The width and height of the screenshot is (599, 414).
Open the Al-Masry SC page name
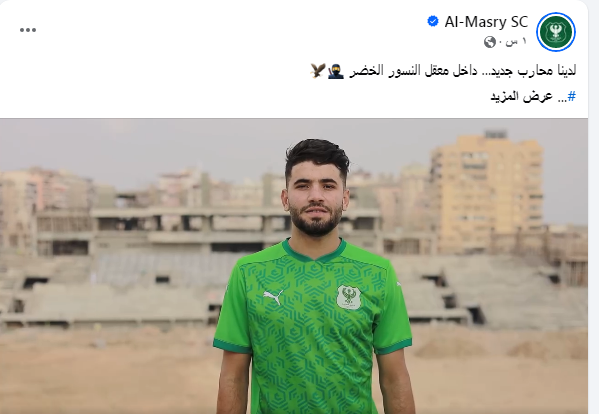click(486, 22)
